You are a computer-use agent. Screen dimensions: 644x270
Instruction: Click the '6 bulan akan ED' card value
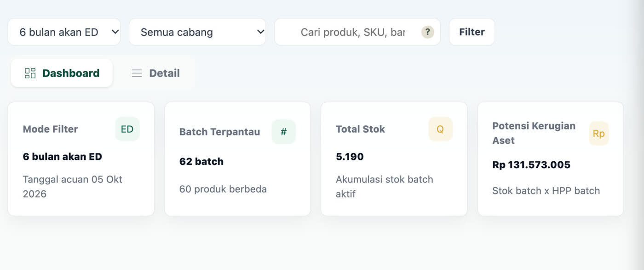point(63,157)
